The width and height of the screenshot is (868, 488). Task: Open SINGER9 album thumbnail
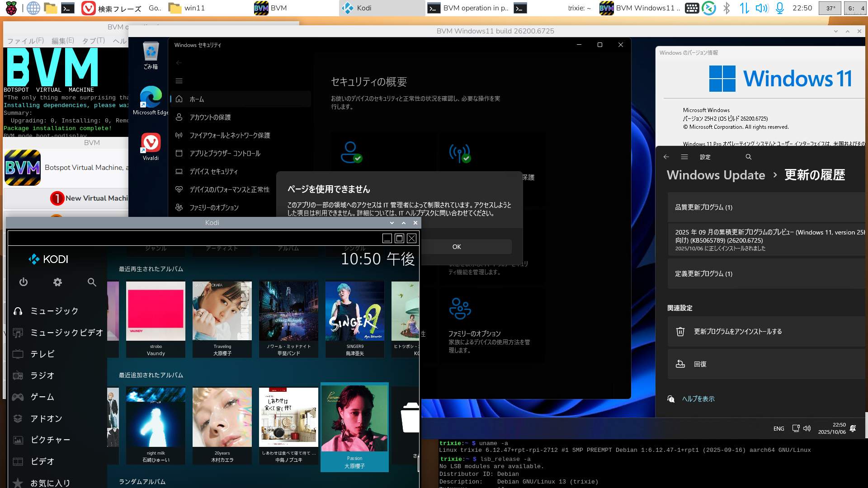tap(355, 312)
